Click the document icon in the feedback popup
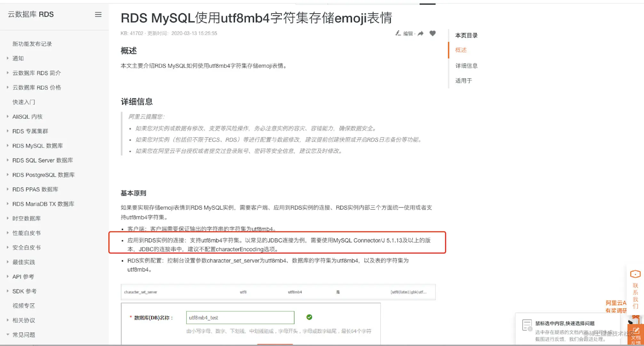The height and width of the screenshot is (346, 644). (x=527, y=325)
